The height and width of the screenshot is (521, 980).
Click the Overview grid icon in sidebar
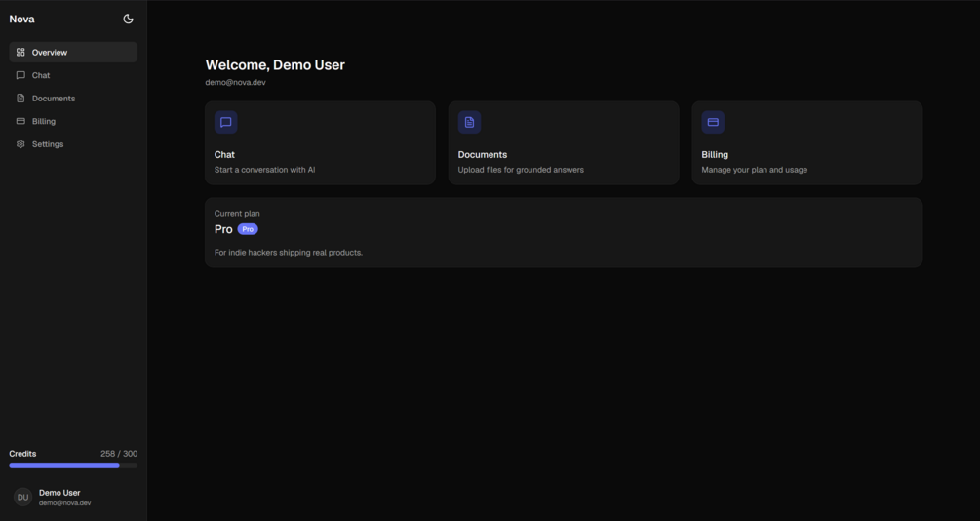pos(20,52)
